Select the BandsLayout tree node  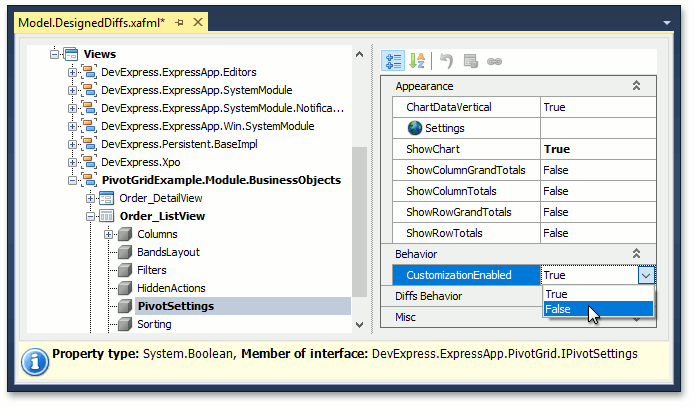click(x=168, y=252)
